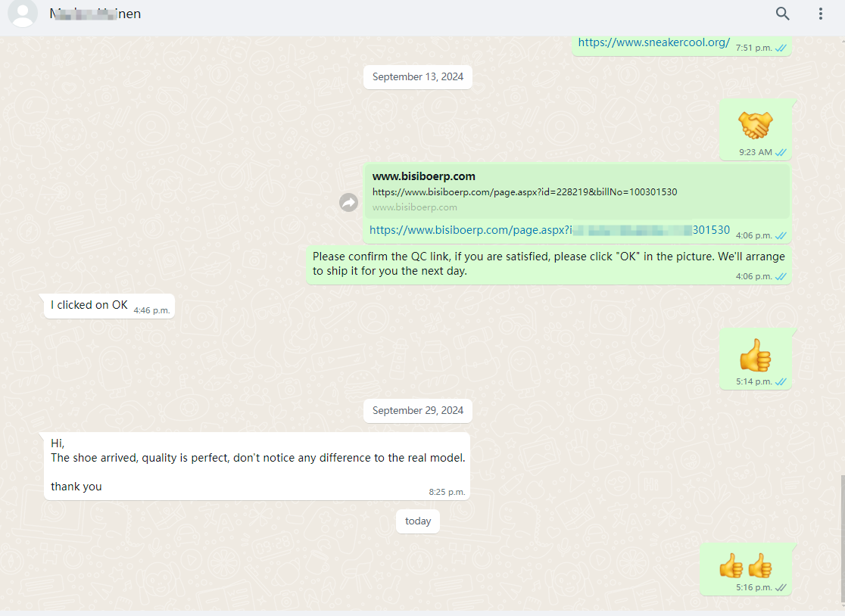Select the "The shoe arrived" message bubble
Screen dimensions: 845x616
(x=257, y=465)
